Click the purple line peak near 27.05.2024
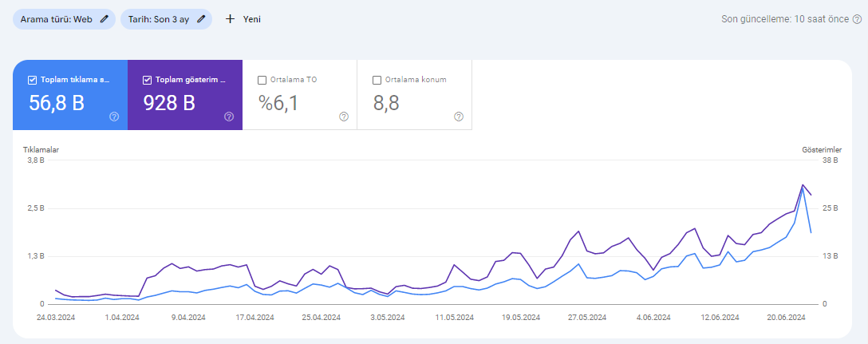The height and width of the screenshot is (344, 868). tap(581, 231)
